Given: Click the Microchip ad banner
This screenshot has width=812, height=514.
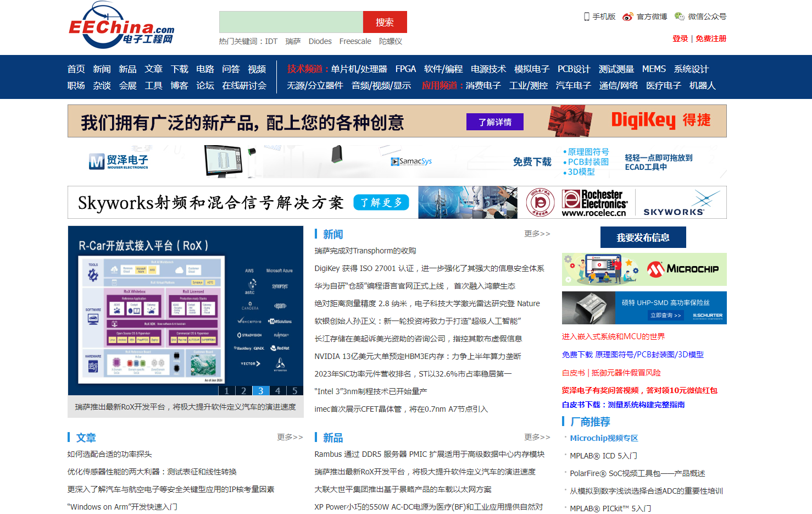Looking at the screenshot, I should click(644, 269).
